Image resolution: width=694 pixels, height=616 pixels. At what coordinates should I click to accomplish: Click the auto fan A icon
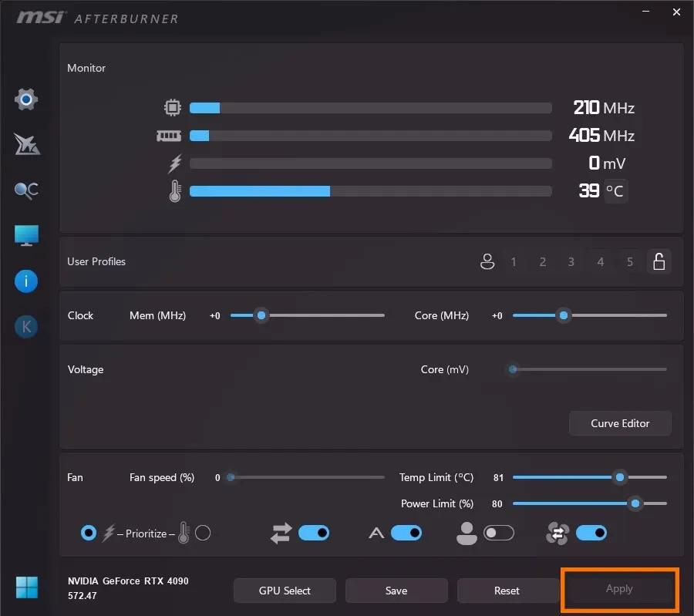376,533
